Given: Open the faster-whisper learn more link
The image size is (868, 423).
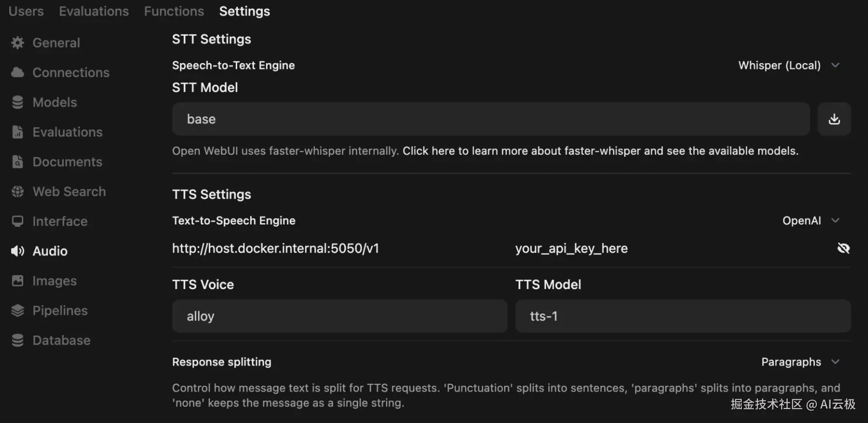Looking at the screenshot, I should pos(600,151).
